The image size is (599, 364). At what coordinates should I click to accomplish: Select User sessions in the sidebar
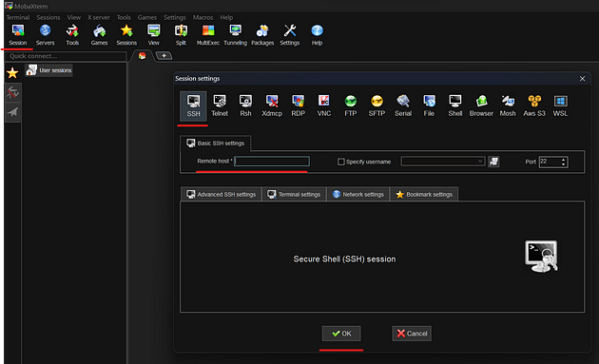[48, 70]
